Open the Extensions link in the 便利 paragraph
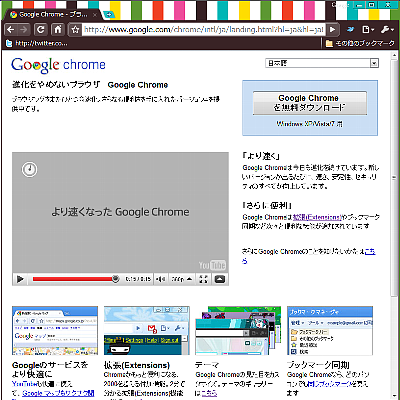The width and height of the screenshot is (400, 400). pos(317,217)
